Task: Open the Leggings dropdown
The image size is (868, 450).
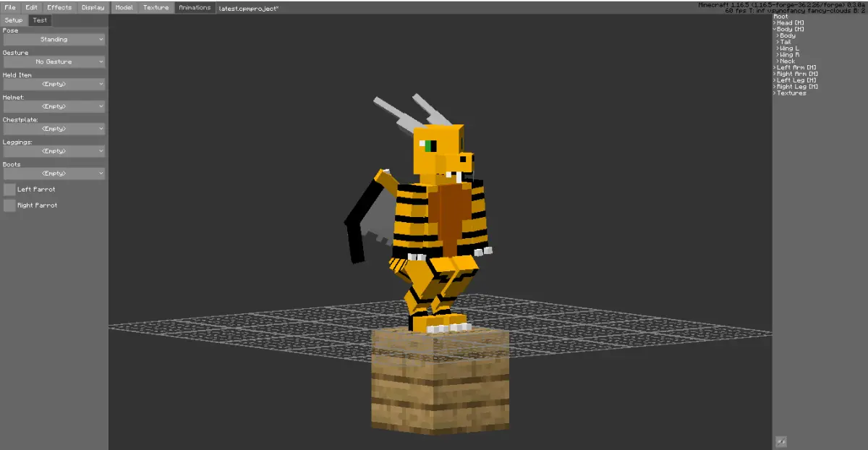Action: [x=54, y=151]
